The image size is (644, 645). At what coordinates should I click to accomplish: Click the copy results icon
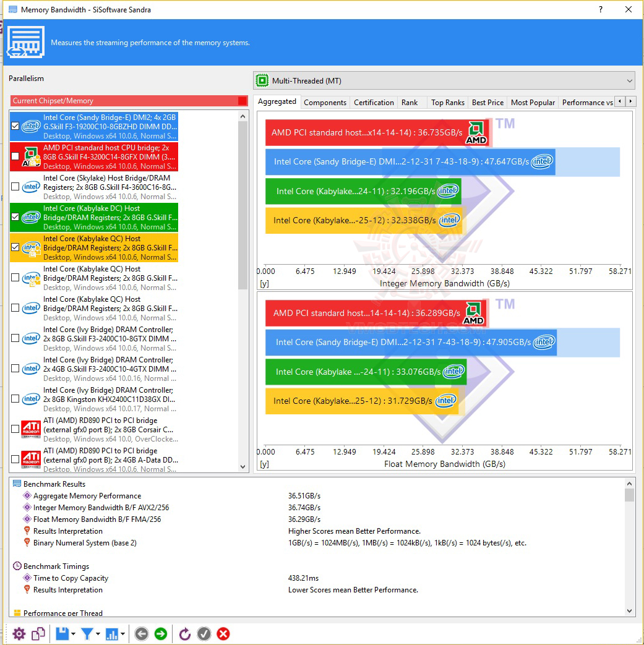click(38, 634)
